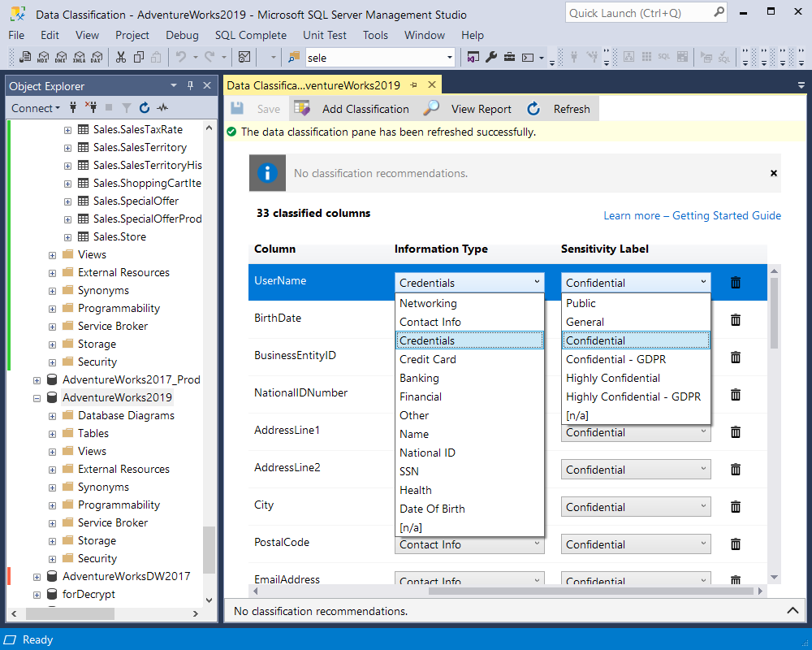
Task: Refresh the Object Explorer tree
Action: [145, 108]
